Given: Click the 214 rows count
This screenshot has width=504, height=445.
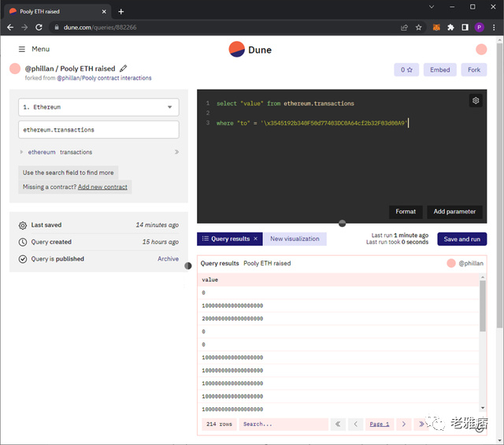Looking at the screenshot, I should pos(219,424).
